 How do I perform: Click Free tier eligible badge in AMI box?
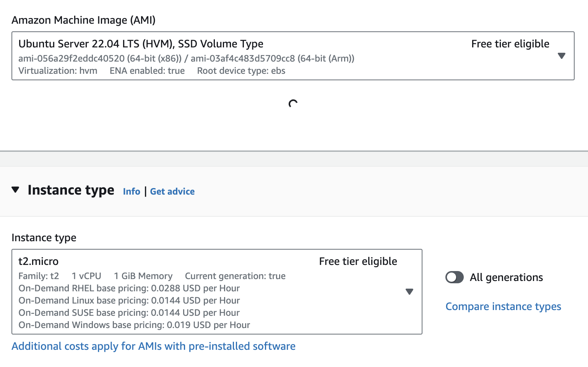(x=510, y=44)
